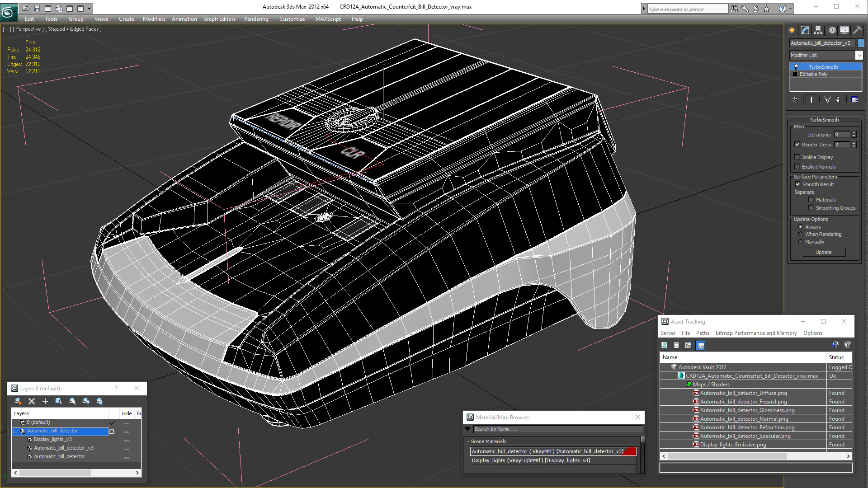Viewport: 868px width, 488px height.
Task: Select the Always update option
Action: (x=801, y=227)
